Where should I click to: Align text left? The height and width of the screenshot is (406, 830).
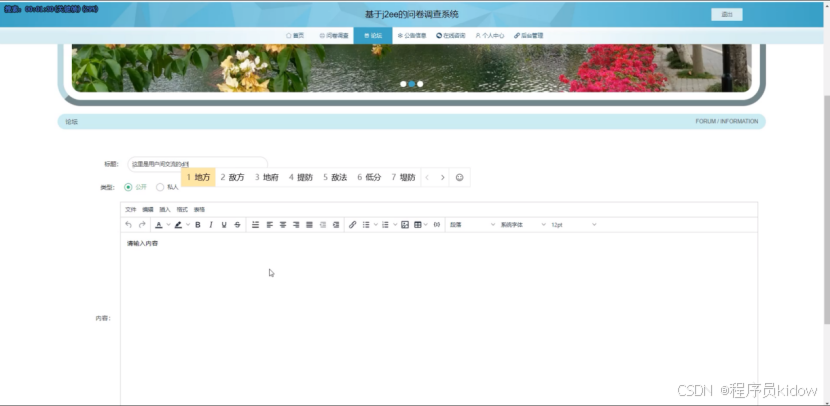pos(269,225)
